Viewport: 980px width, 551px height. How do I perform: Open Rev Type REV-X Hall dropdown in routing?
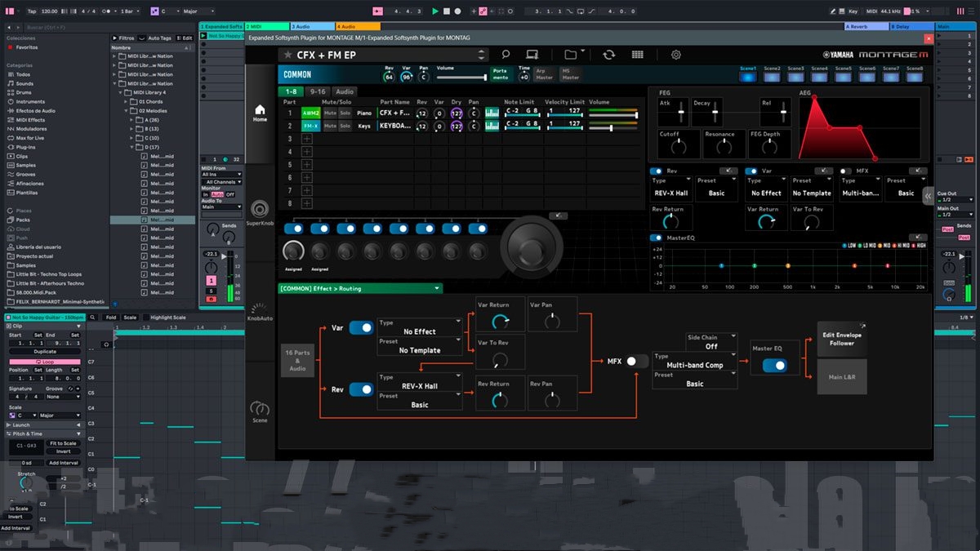(x=420, y=381)
